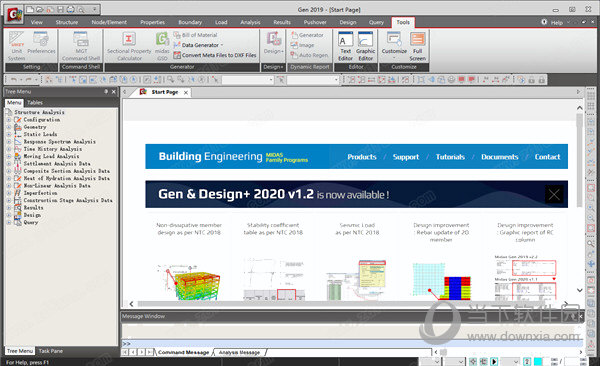Viewport: 600px width, 366px height.
Task: Launch midas GSD tool
Action: (x=162, y=46)
